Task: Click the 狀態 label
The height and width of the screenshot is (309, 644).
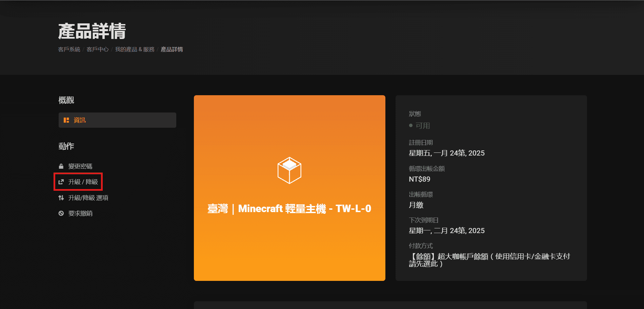Action: (415, 114)
